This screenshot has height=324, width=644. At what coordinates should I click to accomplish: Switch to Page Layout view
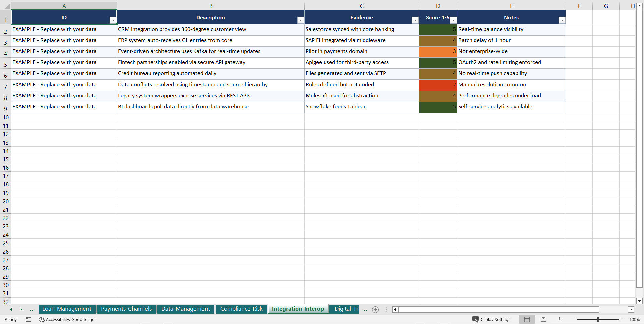pos(543,319)
